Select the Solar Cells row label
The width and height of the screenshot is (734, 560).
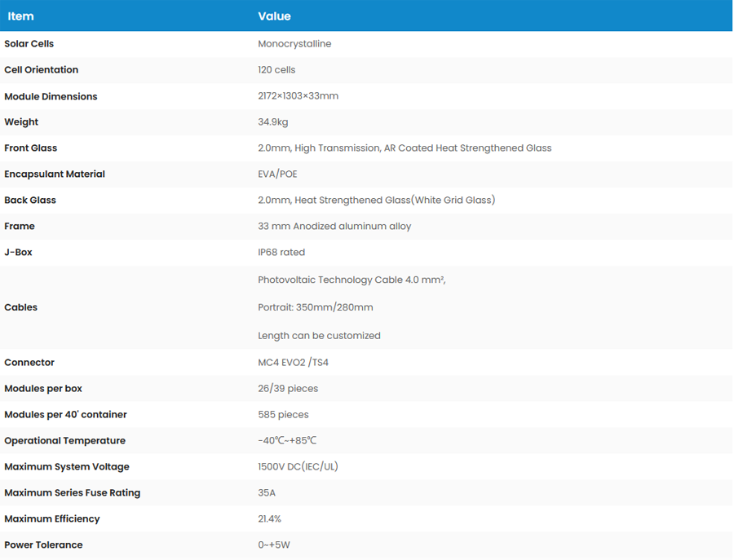pyautogui.click(x=29, y=44)
